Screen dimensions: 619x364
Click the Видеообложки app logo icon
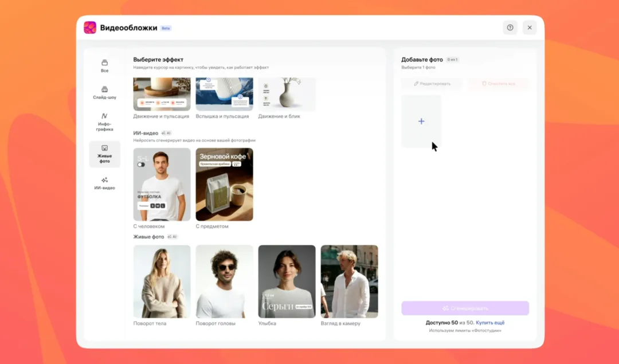pyautogui.click(x=90, y=28)
